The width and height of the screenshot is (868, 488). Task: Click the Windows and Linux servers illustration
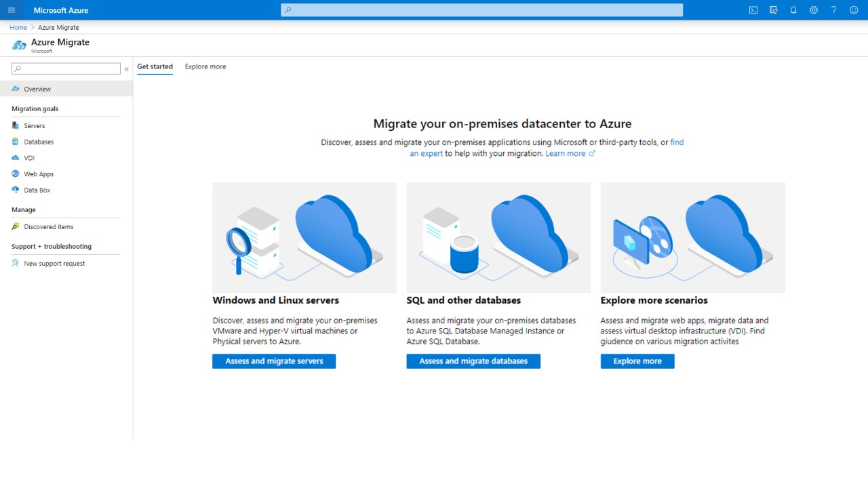click(304, 237)
